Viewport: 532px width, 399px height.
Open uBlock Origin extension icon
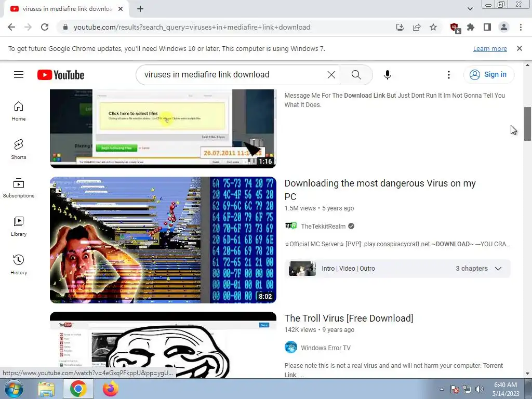click(x=455, y=28)
